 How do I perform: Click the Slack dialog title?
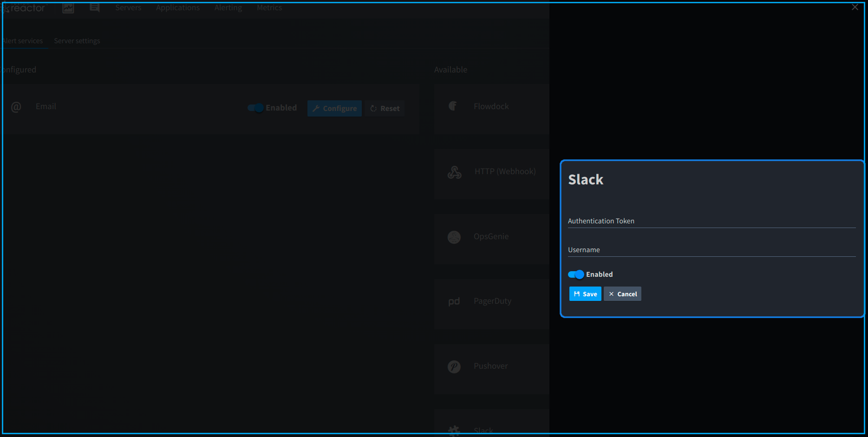coord(586,180)
